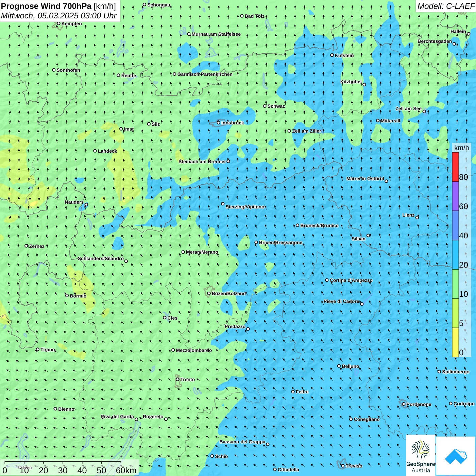Click the Zell am Ziller label
The height and width of the screenshot is (476, 476).
[307, 131]
